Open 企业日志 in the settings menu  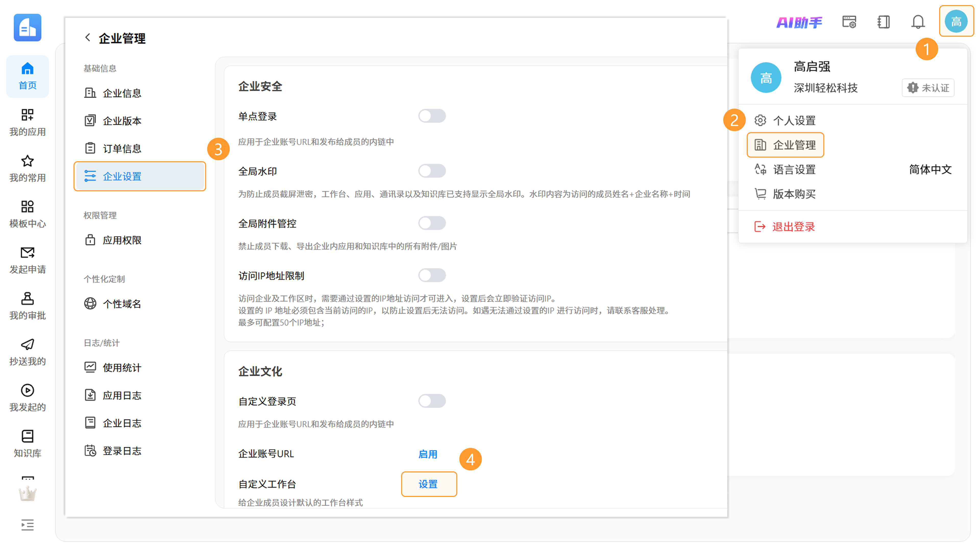[x=140, y=423]
